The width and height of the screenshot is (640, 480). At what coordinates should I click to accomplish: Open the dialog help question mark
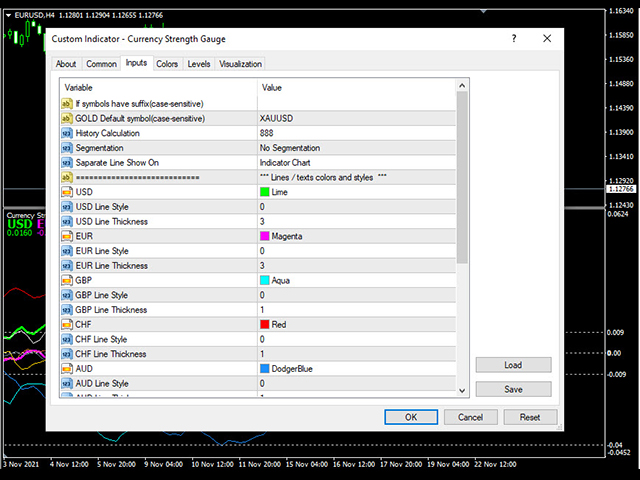514,39
